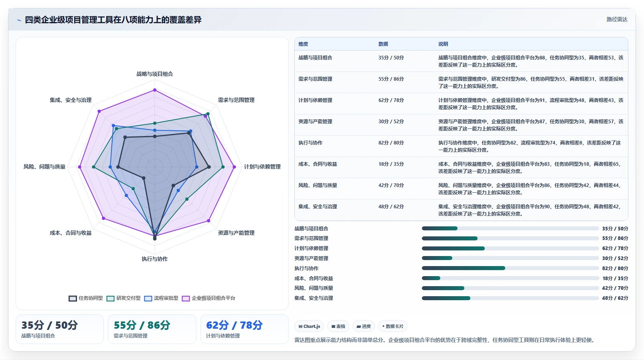The height and width of the screenshot is (360, 644).
Task: Click the 风险、问题与质量 radar axis label
Action: point(45,167)
